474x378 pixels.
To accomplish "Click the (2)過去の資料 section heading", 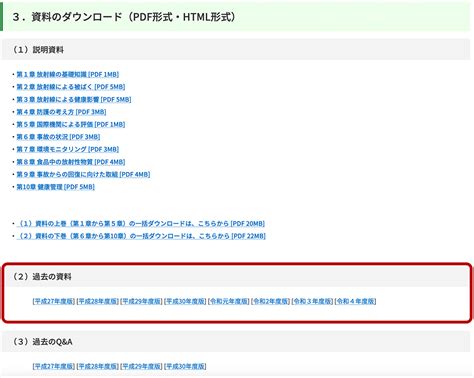I will [41, 277].
